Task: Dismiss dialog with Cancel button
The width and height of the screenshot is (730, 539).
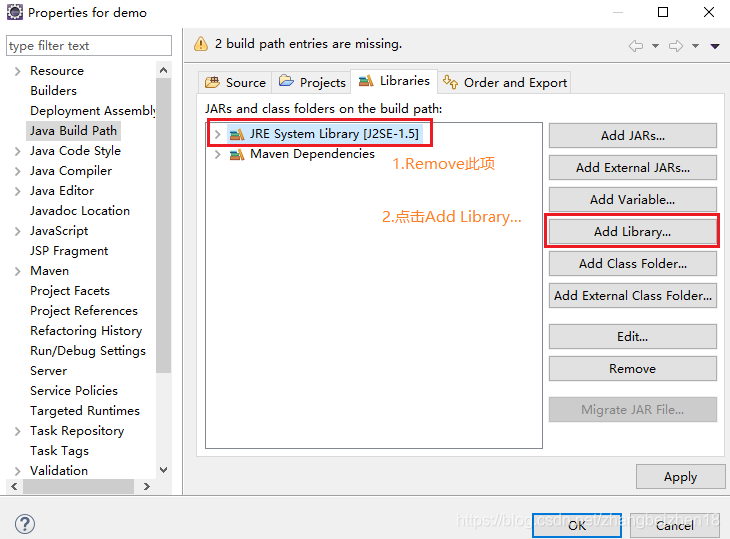Action: point(675,526)
